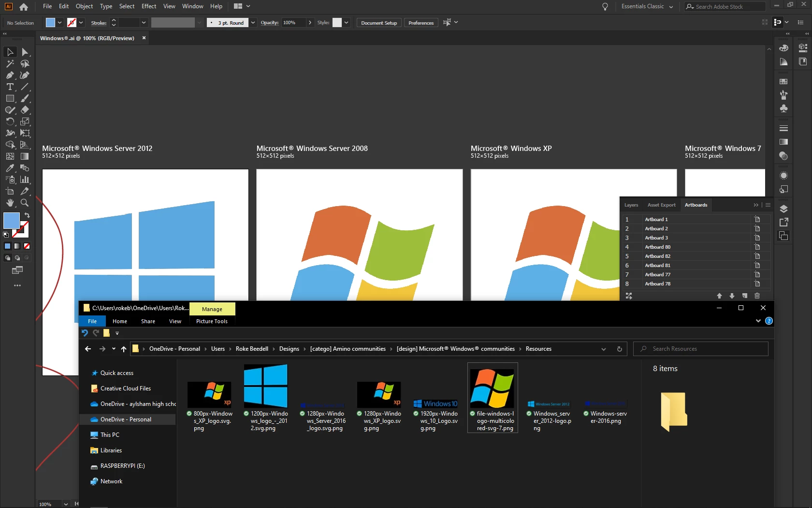Select the Line Segment tool
The width and height of the screenshot is (812, 508).
[25, 87]
